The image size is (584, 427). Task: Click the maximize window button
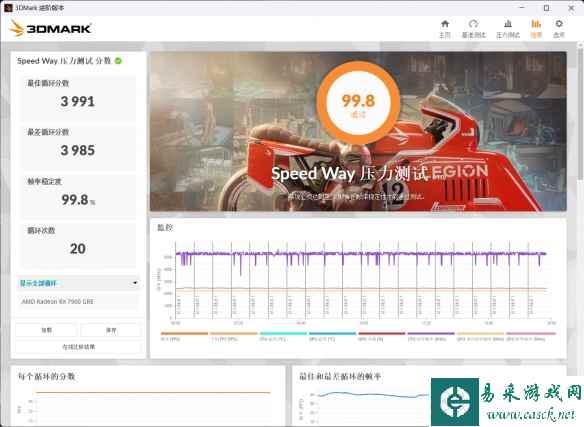pos(546,8)
